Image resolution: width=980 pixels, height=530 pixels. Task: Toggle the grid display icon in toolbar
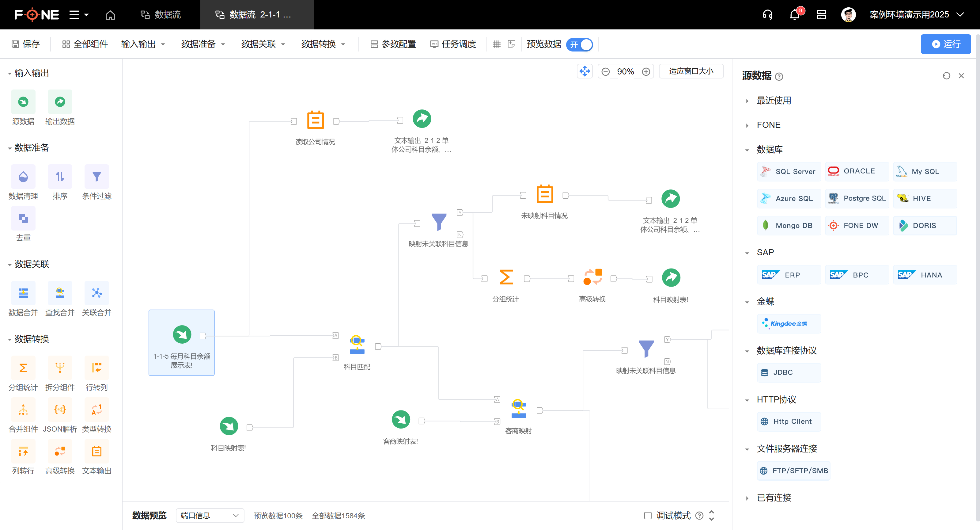point(497,44)
